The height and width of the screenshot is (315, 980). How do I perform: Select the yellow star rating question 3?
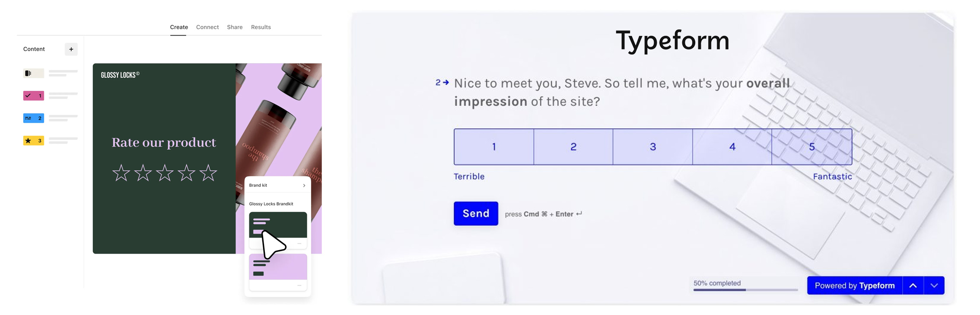33,141
